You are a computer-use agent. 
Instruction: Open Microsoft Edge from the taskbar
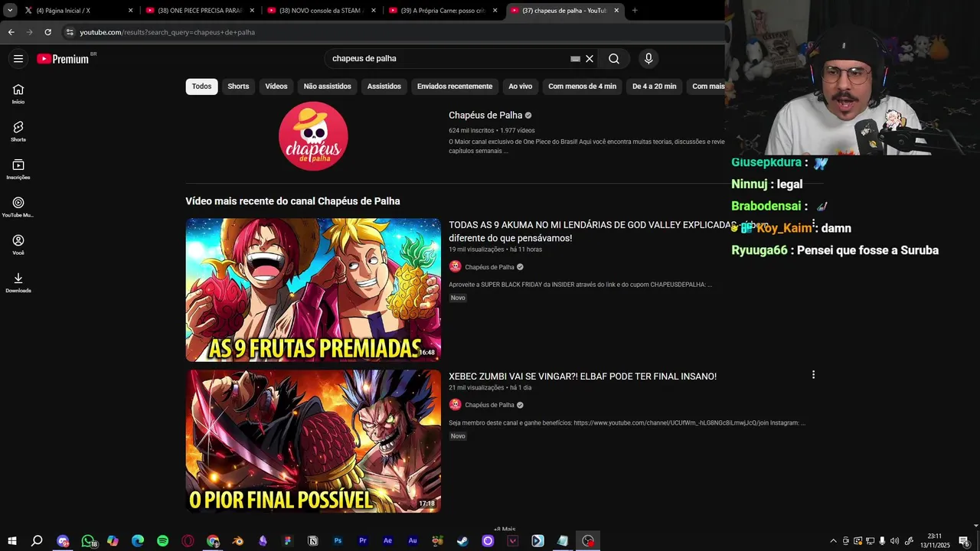(138, 541)
